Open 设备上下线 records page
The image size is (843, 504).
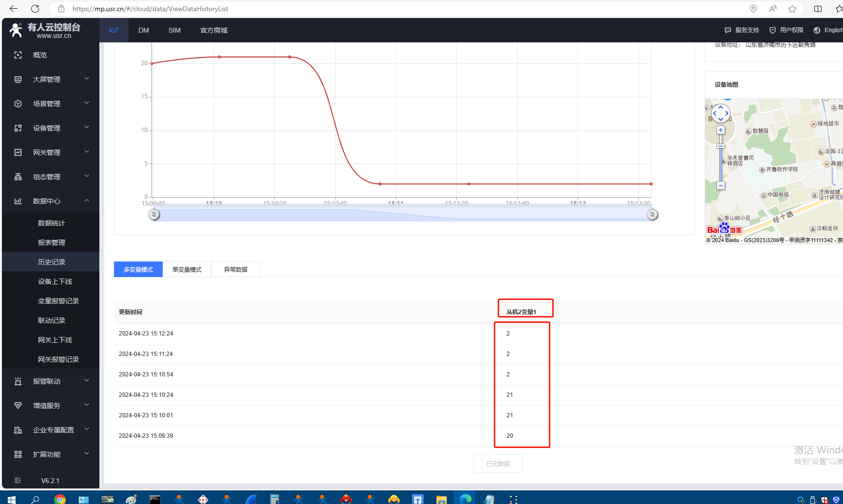55,281
